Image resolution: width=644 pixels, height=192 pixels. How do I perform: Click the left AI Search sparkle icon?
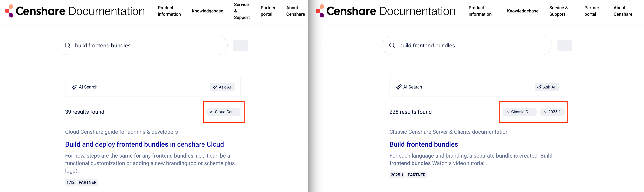pos(74,87)
